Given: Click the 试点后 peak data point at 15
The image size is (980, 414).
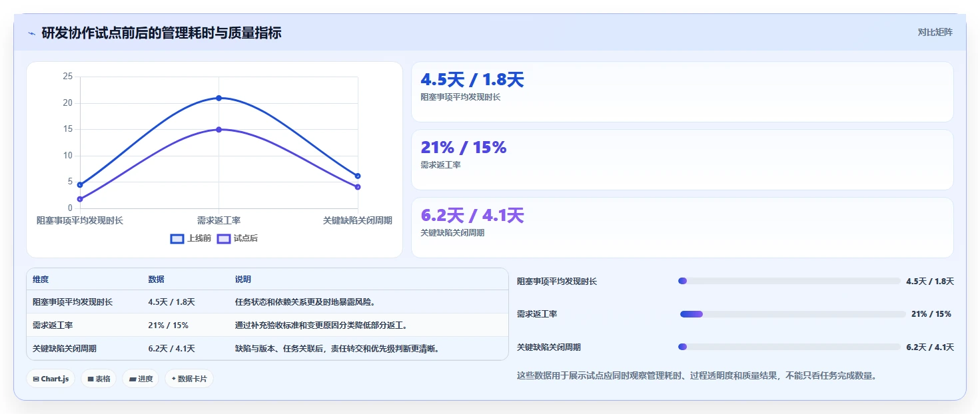Looking at the screenshot, I should 219,130.
